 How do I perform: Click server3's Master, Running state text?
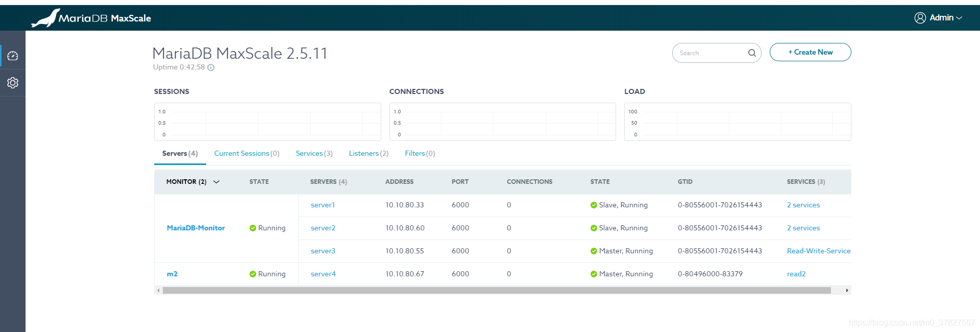(x=626, y=251)
